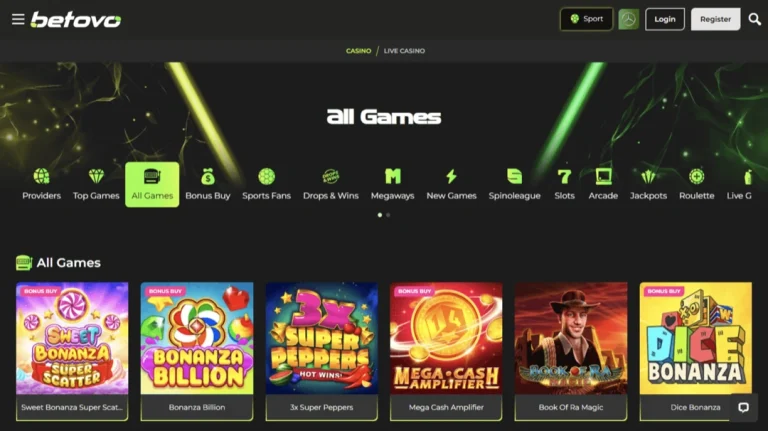
Task: Open the live chat bubble icon
Action: pos(744,407)
